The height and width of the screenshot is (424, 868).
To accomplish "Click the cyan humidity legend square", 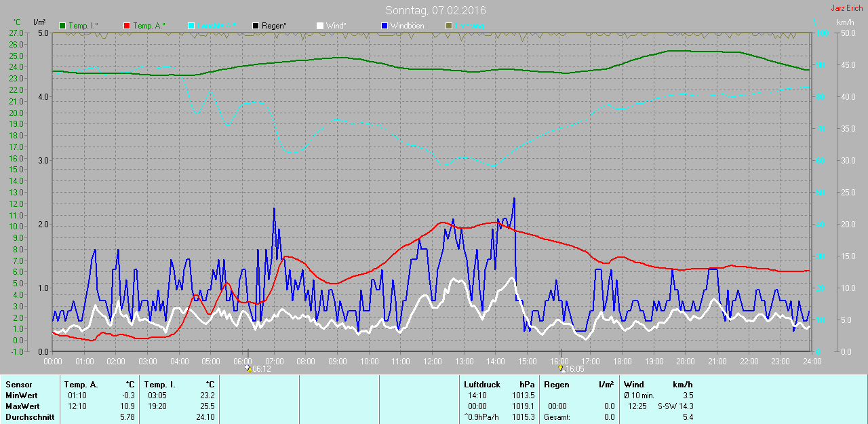I will [191, 26].
